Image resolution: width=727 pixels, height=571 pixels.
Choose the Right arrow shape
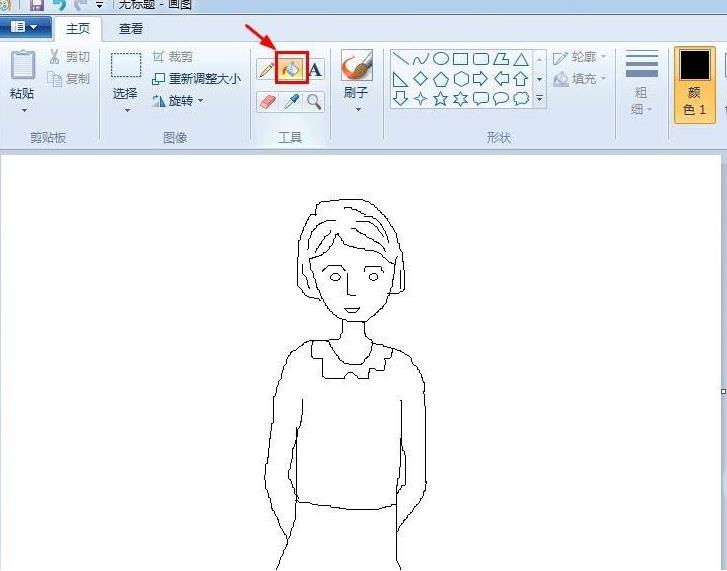pos(481,79)
